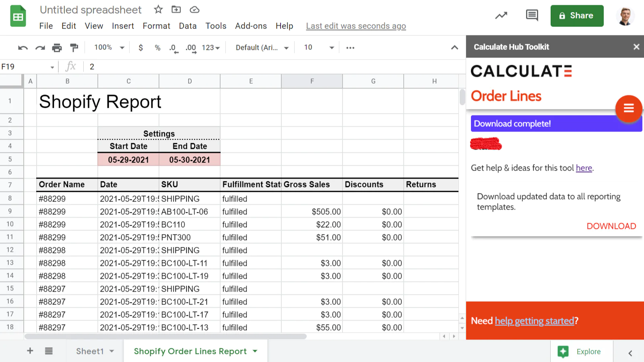This screenshot has width=644, height=362.
Task: Open the font size dropdown
Action: [319, 47]
